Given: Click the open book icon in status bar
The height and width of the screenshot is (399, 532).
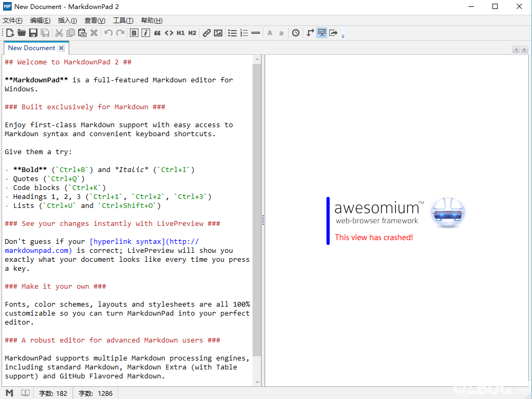Looking at the screenshot, I should [x=25, y=393].
